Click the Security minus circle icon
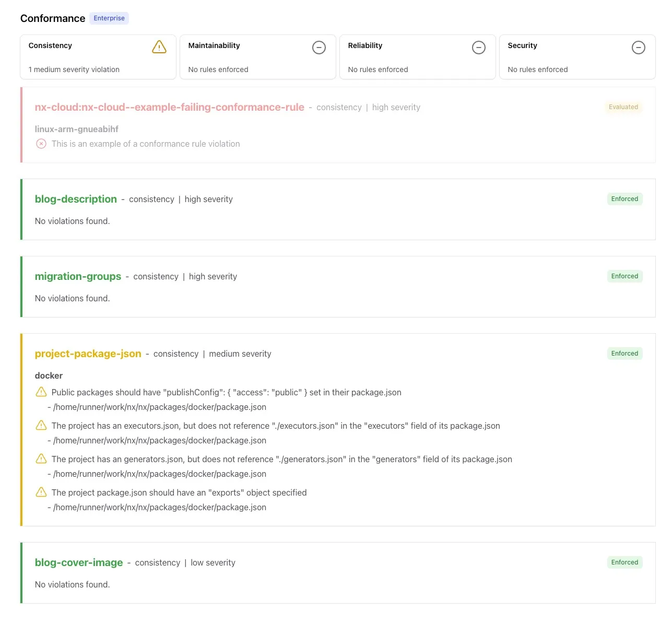The width and height of the screenshot is (672, 623). (638, 48)
